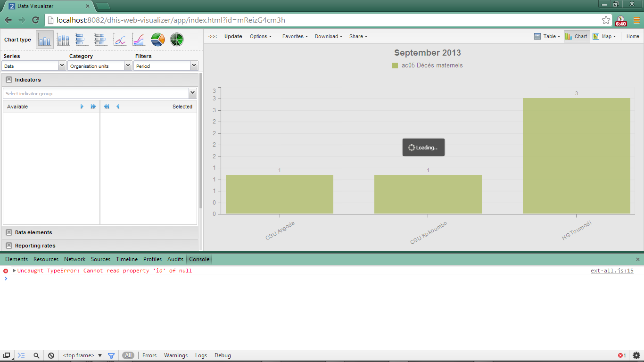This screenshot has width=644, height=362.
Task: Click the browser address bar
Action: point(325,20)
